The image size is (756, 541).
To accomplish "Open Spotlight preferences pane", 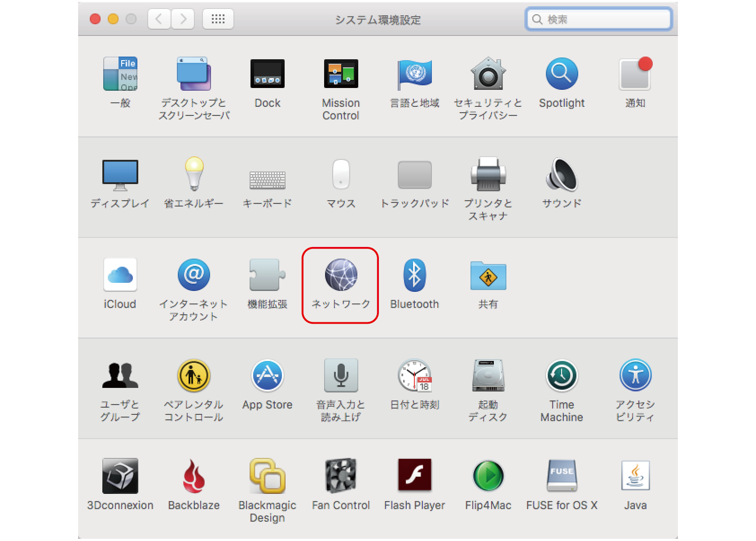I will (x=561, y=74).
